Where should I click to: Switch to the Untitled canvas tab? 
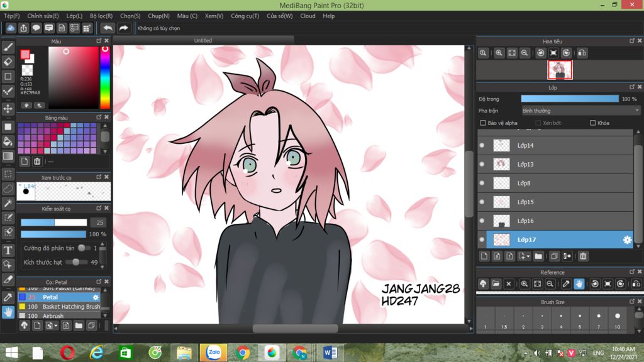tap(203, 40)
